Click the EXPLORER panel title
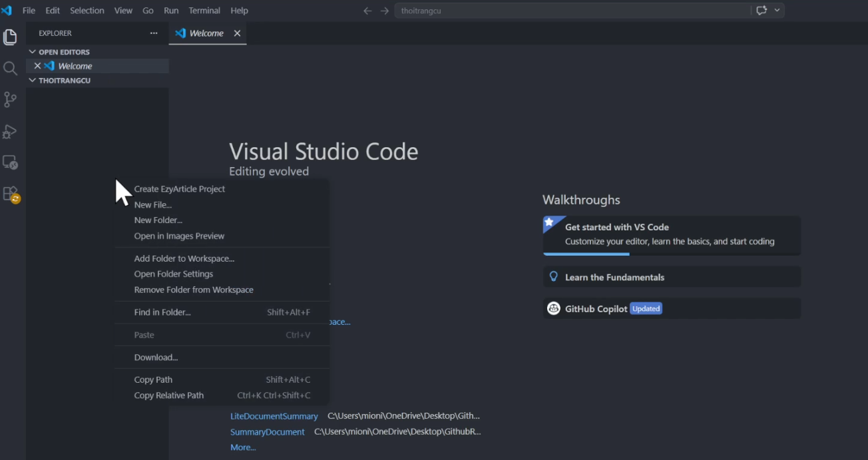 point(55,33)
